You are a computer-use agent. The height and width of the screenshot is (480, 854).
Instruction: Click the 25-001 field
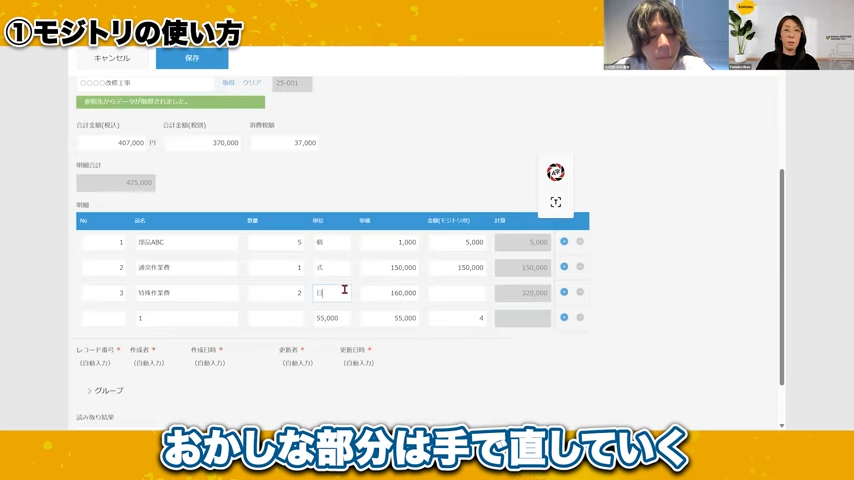click(292, 83)
